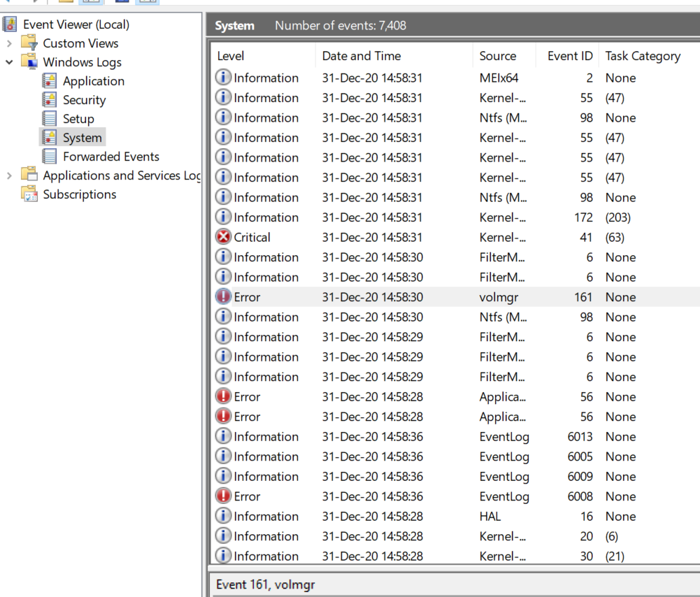Sort by the Date and Time column header
Image resolution: width=700 pixels, height=597 pixels.
(362, 57)
